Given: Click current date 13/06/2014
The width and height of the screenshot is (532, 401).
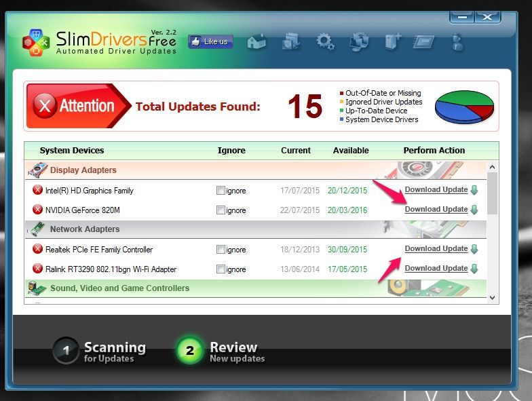Looking at the screenshot, I should (300, 269).
